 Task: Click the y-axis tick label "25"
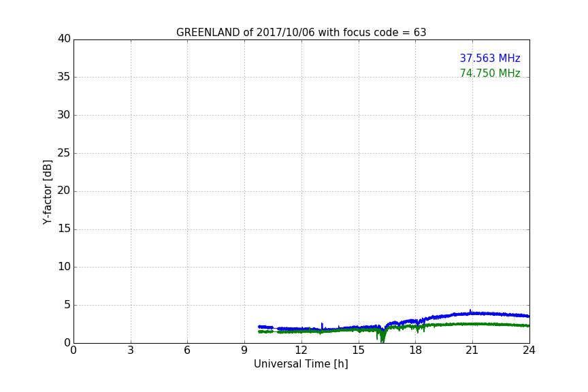coord(64,152)
